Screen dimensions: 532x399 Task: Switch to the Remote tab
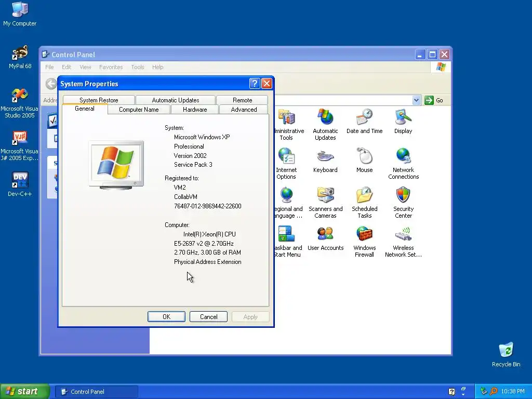coord(242,100)
